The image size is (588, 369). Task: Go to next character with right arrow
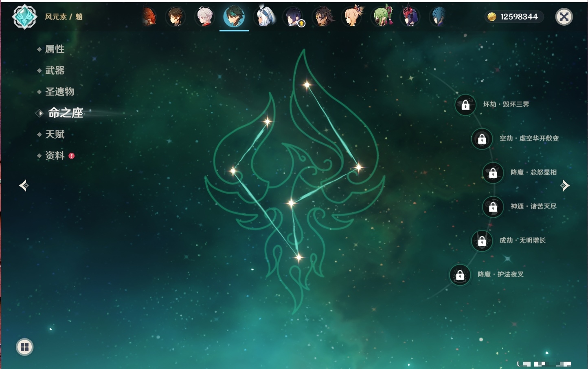coord(565,186)
